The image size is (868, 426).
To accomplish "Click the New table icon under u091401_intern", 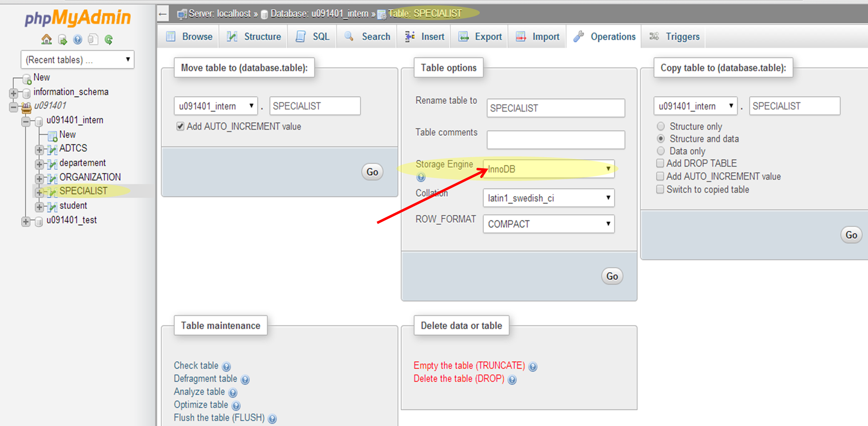I will click(x=52, y=136).
